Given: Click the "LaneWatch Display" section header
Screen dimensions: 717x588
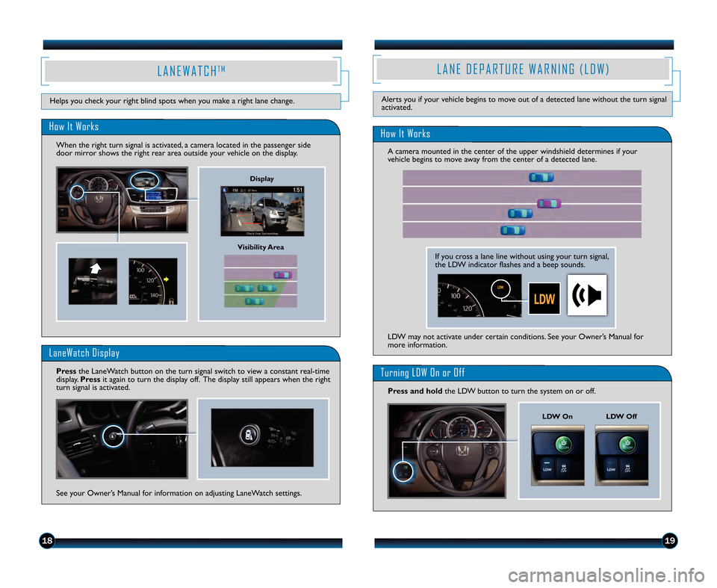Looking at the screenshot, I should pyautogui.click(x=84, y=353).
